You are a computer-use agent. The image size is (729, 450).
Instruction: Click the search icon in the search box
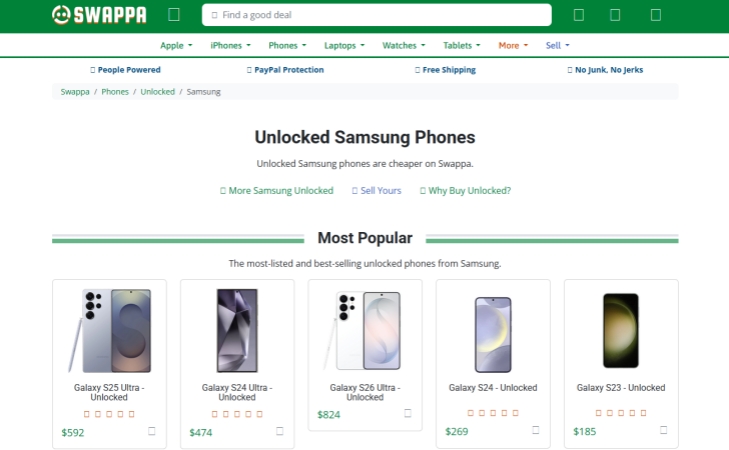point(214,15)
